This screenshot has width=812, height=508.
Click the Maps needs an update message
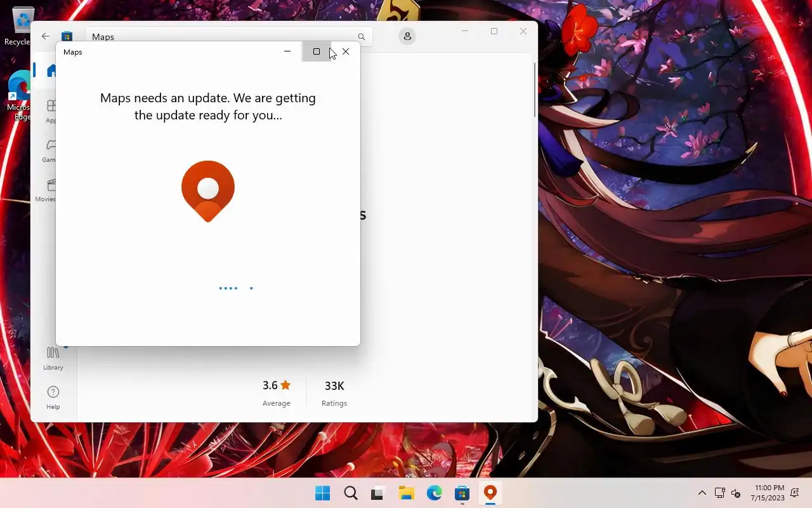pos(208,107)
